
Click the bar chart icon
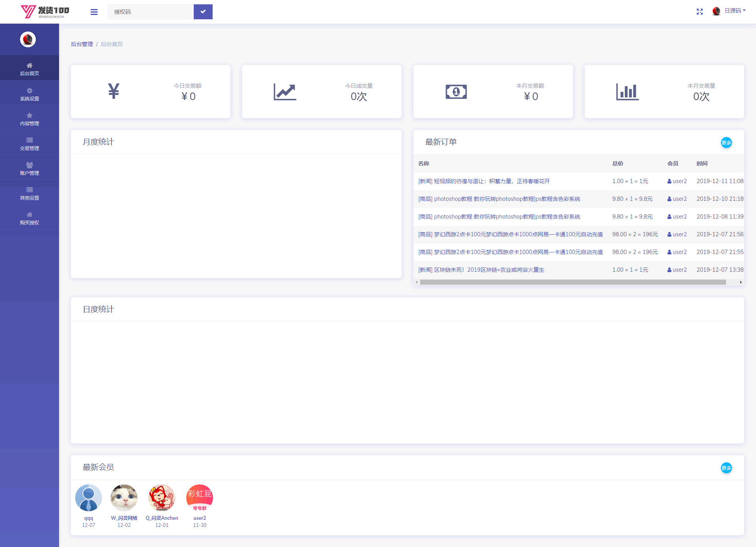coord(627,92)
